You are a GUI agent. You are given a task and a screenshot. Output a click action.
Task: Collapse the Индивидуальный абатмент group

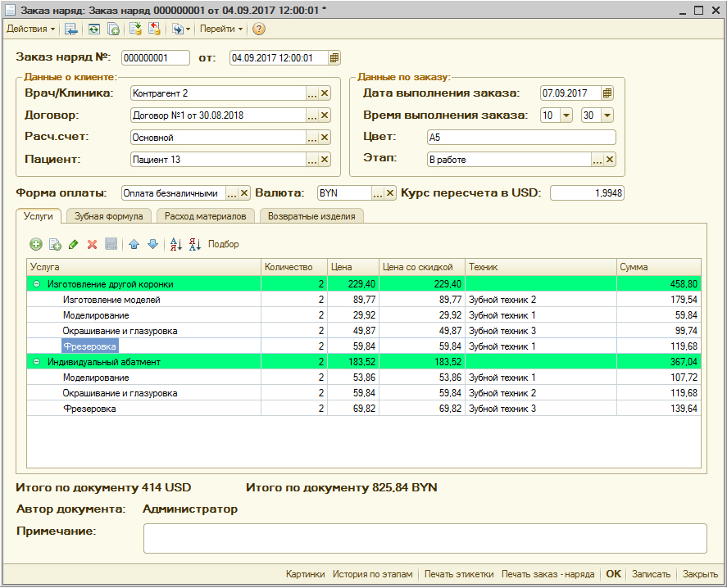[37, 362]
